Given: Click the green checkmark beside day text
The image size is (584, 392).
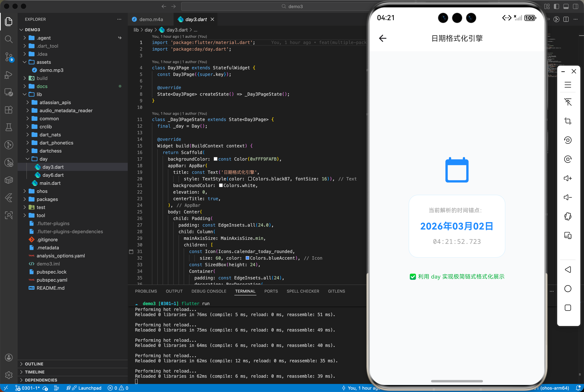Looking at the screenshot, I should click(413, 277).
